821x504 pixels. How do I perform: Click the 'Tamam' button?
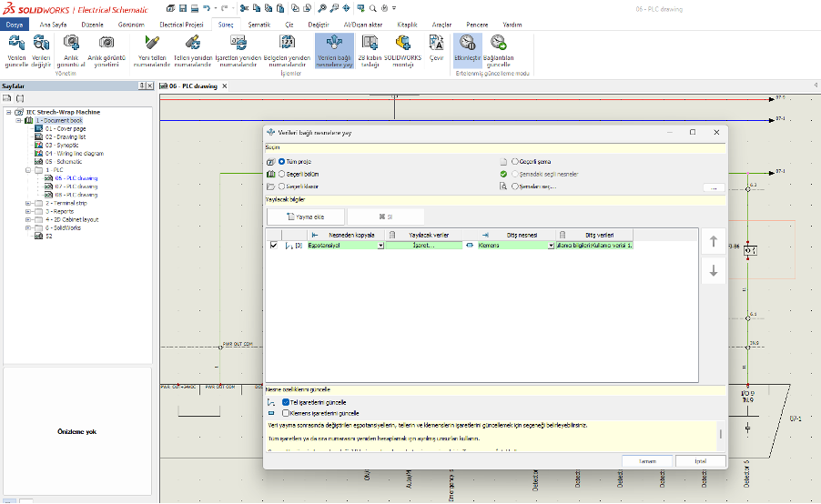(647, 461)
